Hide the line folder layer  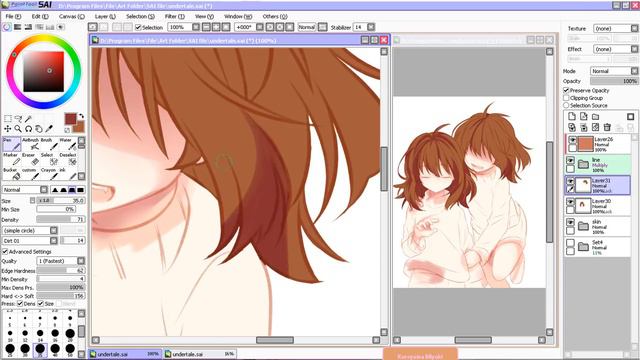click(571, 160)
